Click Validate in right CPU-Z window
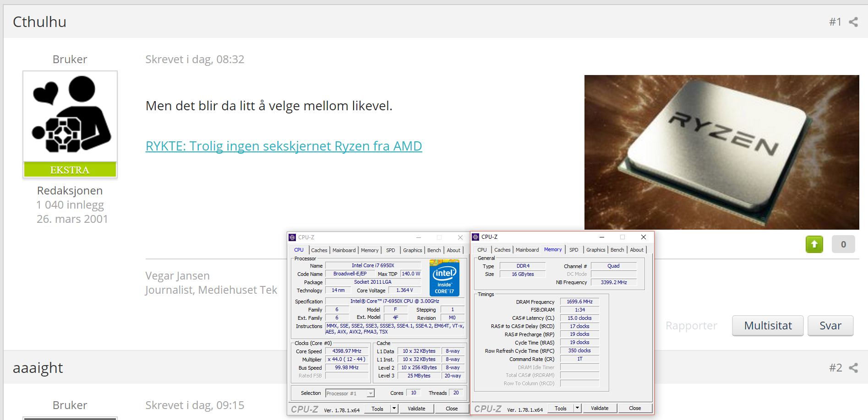 [600, 409]
